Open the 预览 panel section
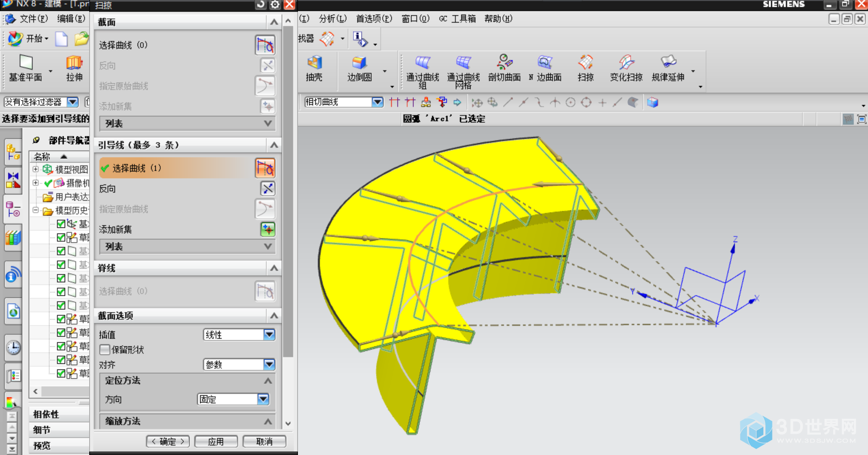 point(59,445)
